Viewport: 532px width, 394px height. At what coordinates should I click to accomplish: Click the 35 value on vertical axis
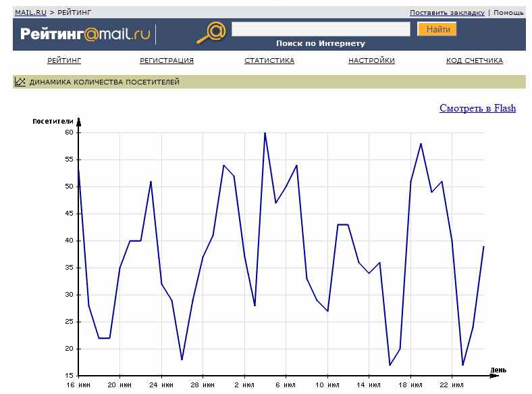(x=70, y=268)
